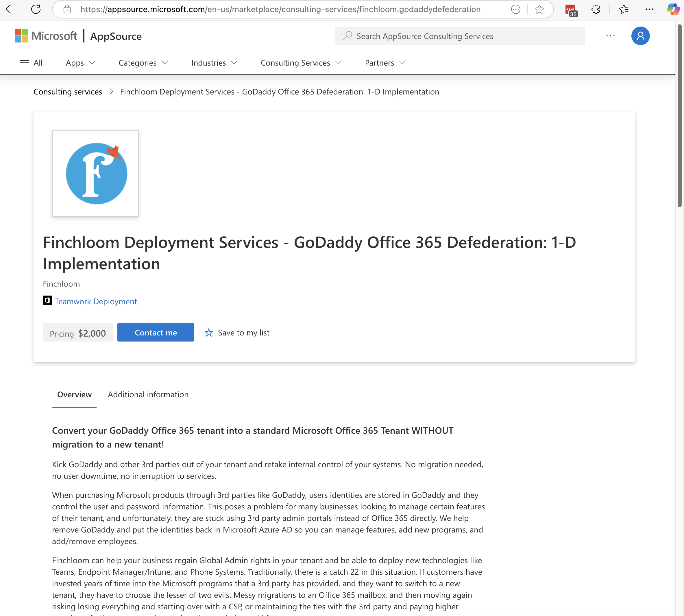The image size is (684, 616).
Task: Open Copilot sidebar icon
Action: coord(673,9)
